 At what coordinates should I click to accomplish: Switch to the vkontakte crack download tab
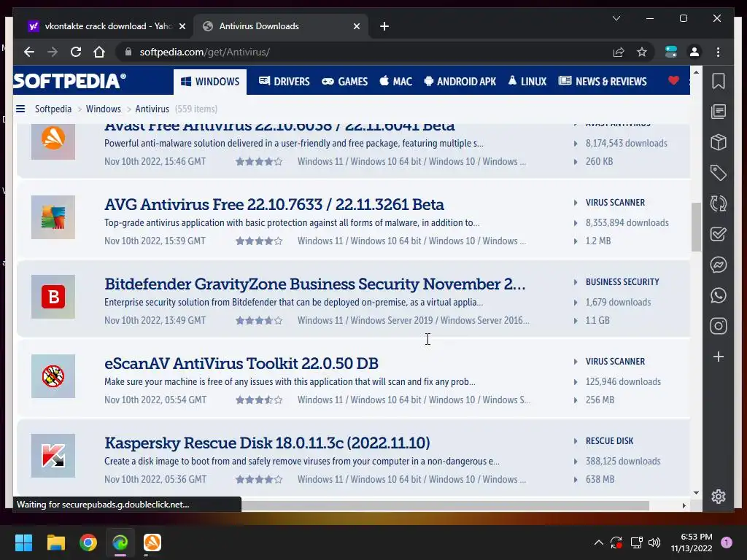pos(107,26)
